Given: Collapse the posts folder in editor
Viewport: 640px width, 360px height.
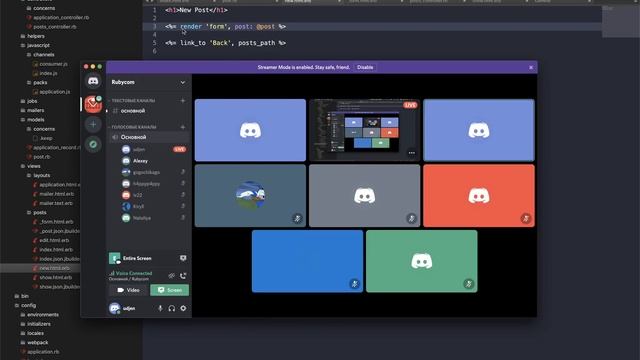Looking at the screenshot, I should coord(40,213).
